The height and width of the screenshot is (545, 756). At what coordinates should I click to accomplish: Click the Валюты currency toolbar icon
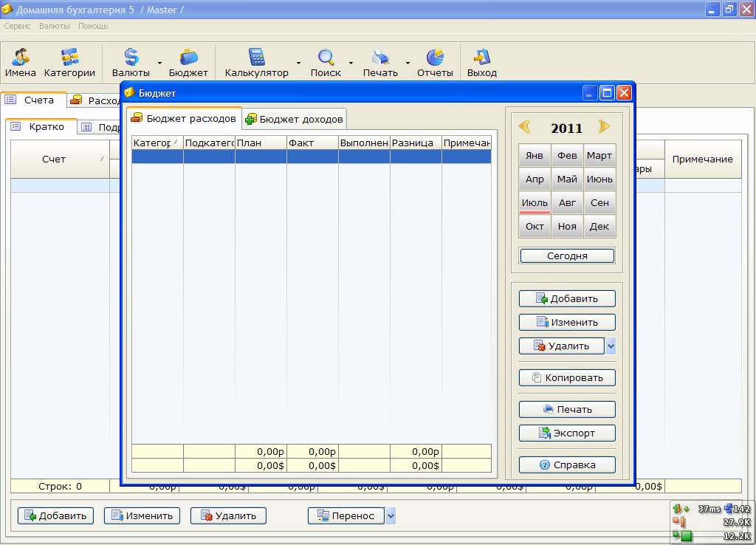tap(131, 63)
